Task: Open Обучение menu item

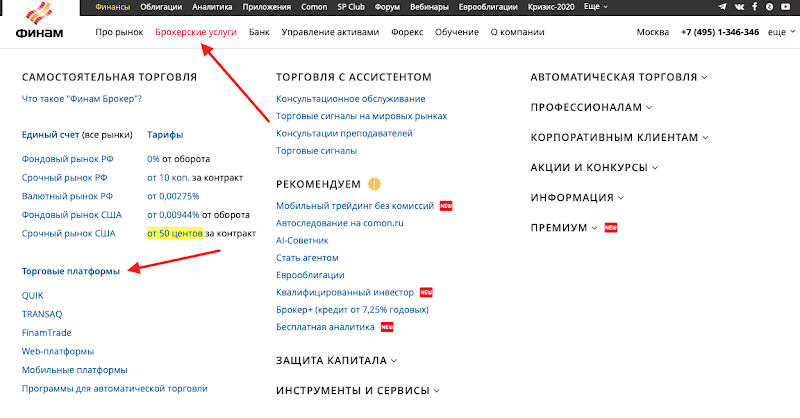Action: 457,32
